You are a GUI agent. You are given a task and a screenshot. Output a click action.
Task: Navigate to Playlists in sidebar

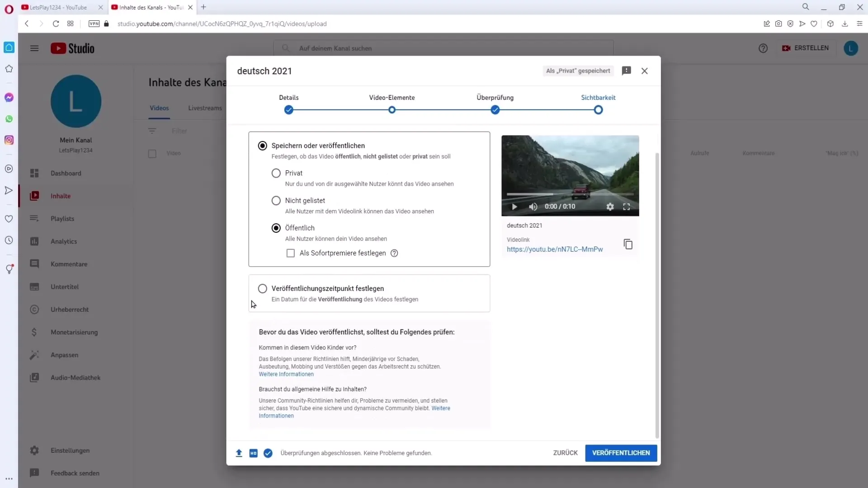tap(62, 219)
